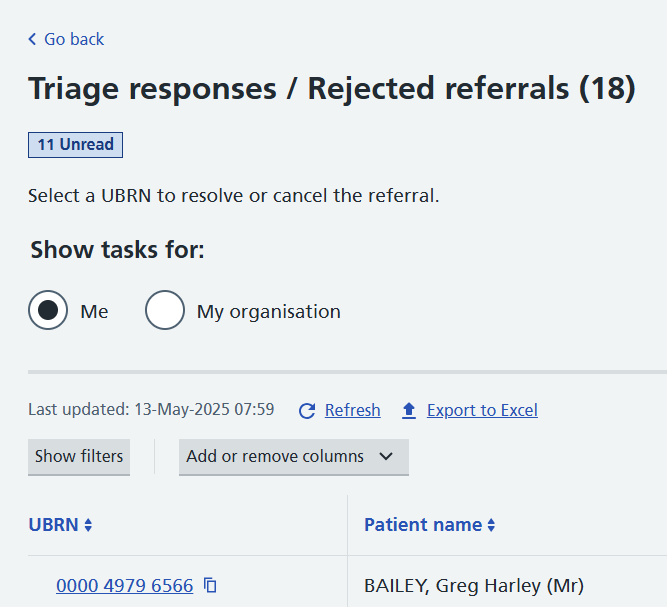Image resolution: width=667 pixels, height=607 pixels.
Task: Open referral UBRN 0000 4979 6566
Action: tap(124, 586)
